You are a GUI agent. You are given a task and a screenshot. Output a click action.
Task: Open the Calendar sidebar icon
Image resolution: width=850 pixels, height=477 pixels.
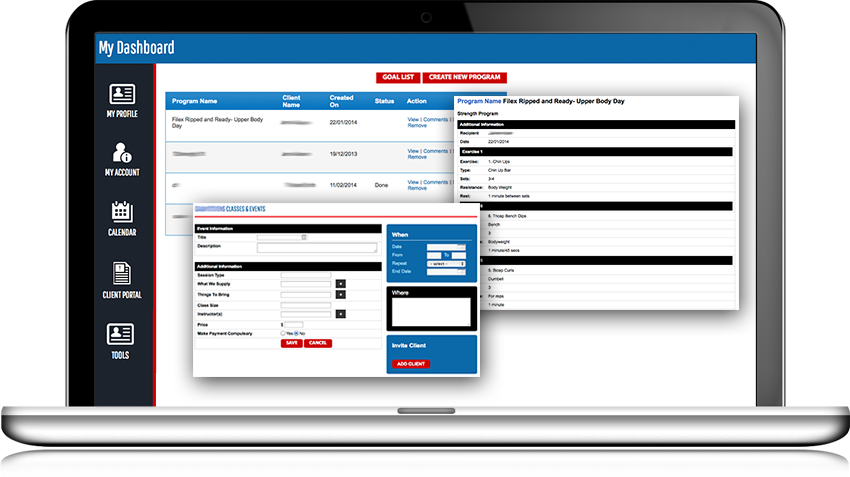[x=121, y=218]
